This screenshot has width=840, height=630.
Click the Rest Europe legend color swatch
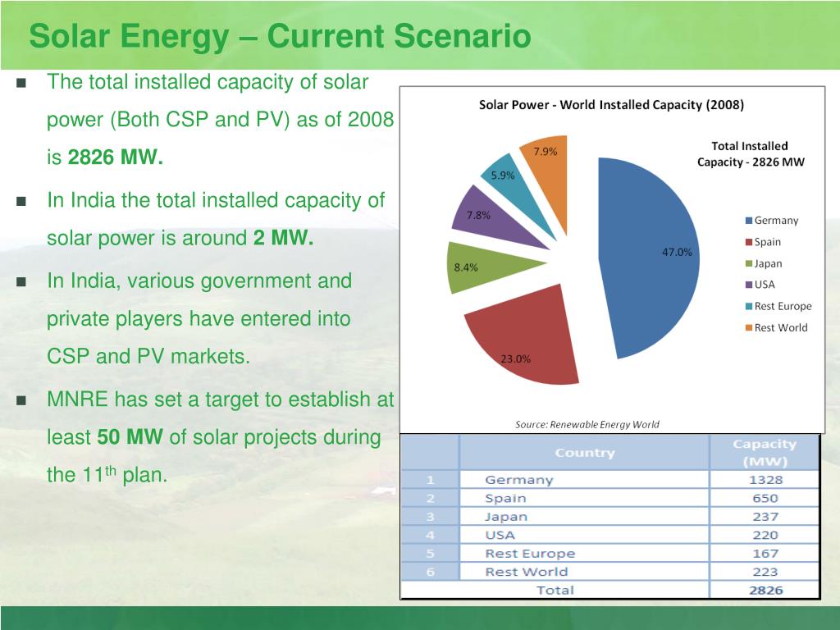(749, 307)
